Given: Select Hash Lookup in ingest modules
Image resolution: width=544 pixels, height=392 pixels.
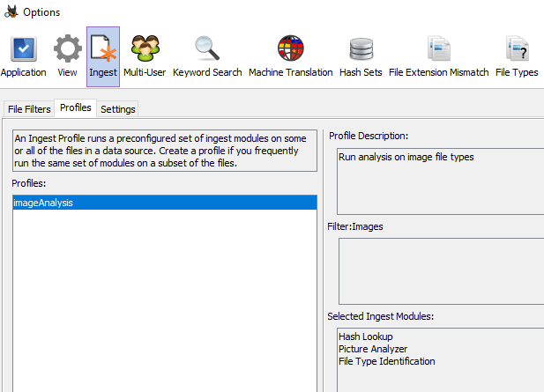Looking at the screenshot, I should (366, 337).
